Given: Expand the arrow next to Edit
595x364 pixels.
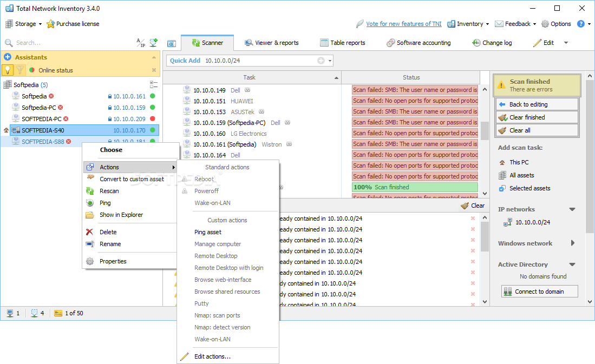Looking at the screenshot, I should [x=566, y=43].
